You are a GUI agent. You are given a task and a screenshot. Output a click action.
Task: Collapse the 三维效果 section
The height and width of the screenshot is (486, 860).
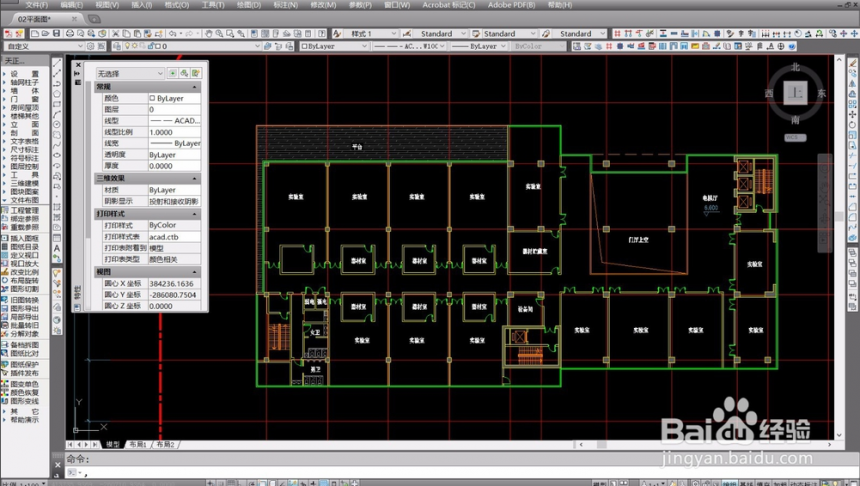pyautogui.click(x=194, y=178)
